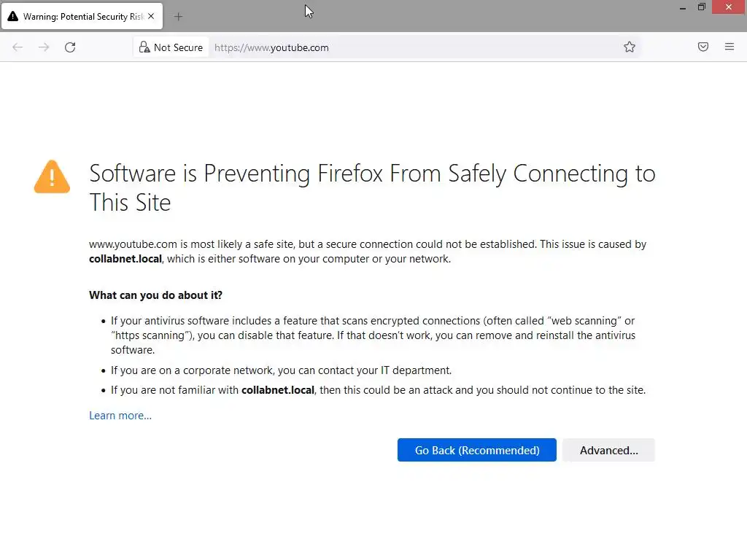Open the Learn more... link
This screenshot has height=560, width=747.
click(120, 416)
